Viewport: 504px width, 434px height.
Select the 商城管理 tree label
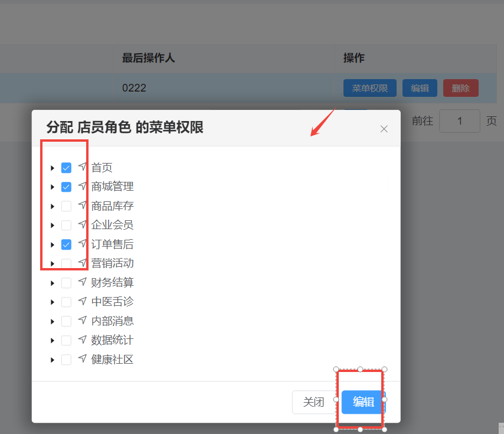112,187
